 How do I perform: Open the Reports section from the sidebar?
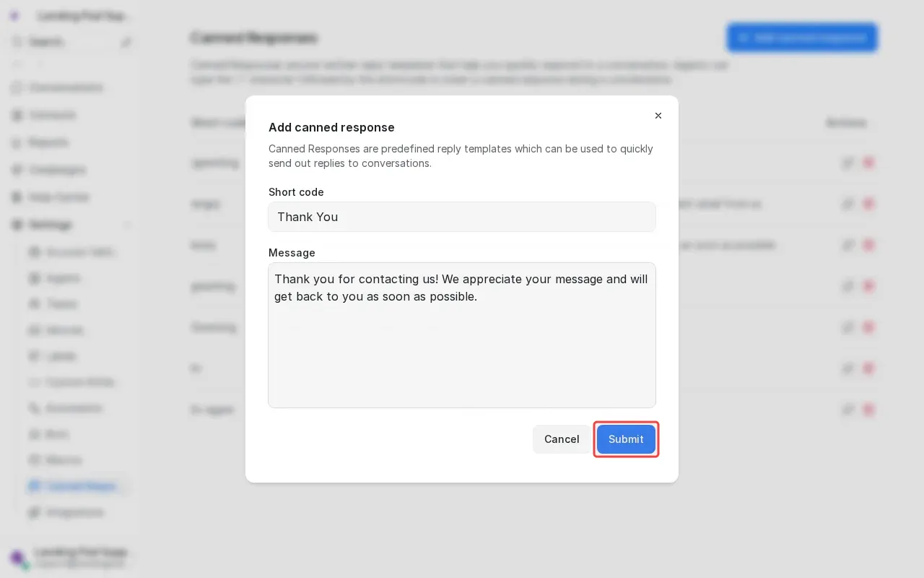click(17, 142)
